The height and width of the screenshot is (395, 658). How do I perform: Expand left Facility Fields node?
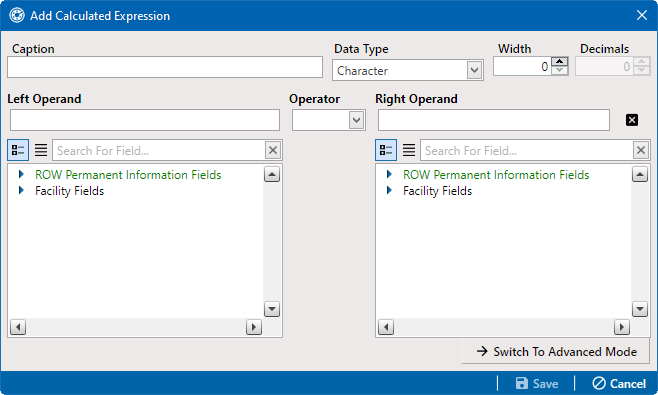pyautogui.click(x=21, y=191)
